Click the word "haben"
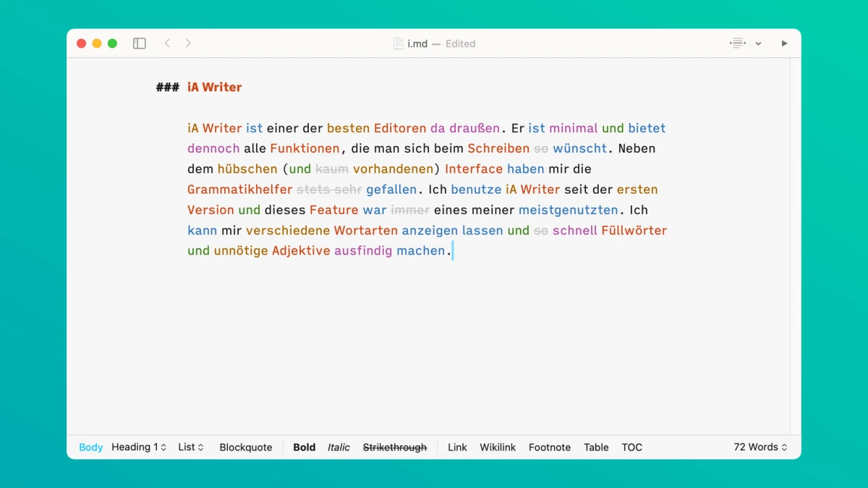This screenshot has height=488, width=868. click(527, 169)
